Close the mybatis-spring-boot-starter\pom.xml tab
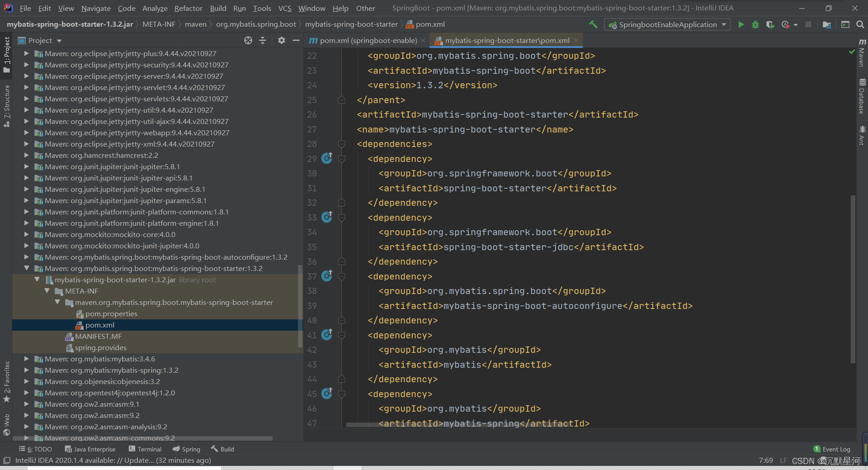 coord(576,40)
